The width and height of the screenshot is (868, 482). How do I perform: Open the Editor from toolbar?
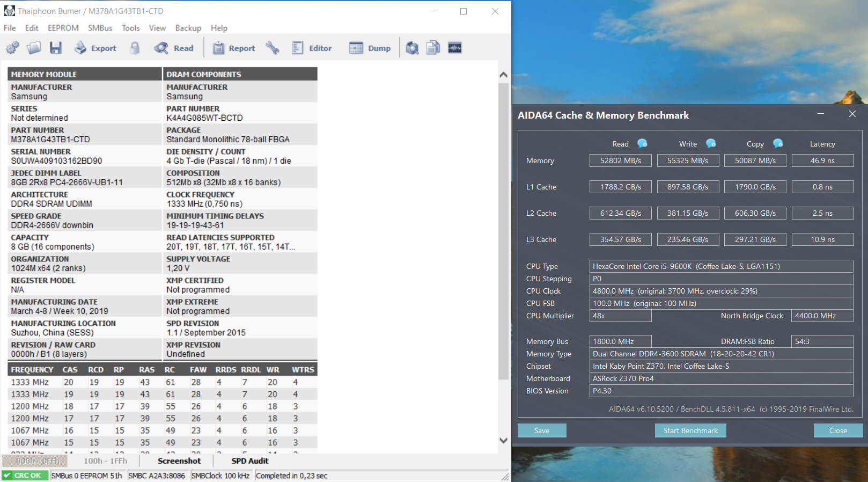tap(312, 48)
